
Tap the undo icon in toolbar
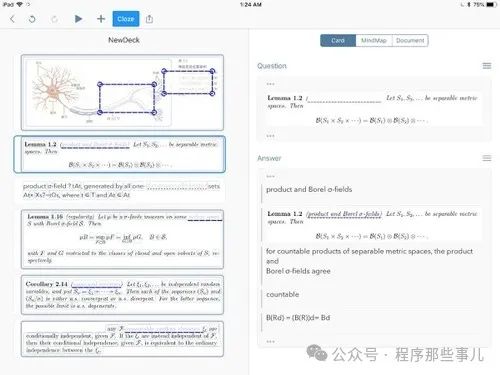32,19
